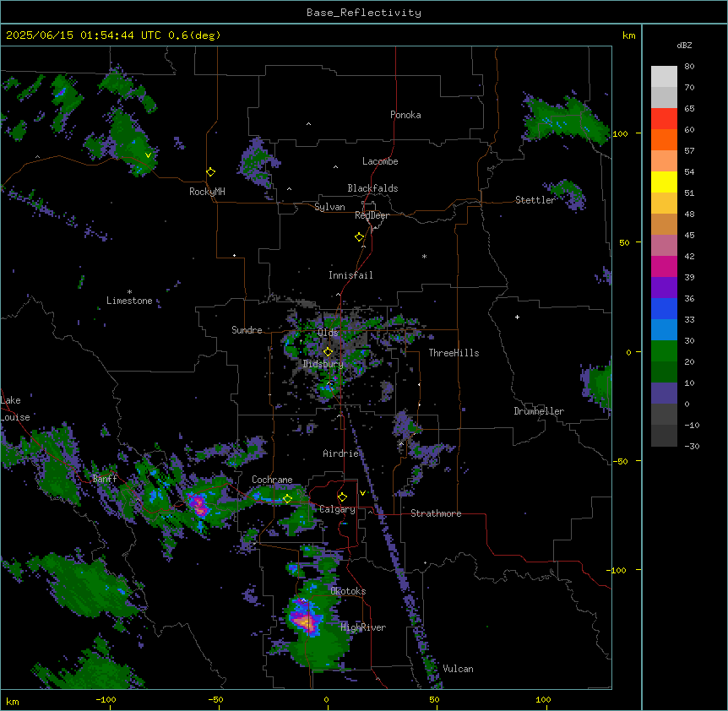Click the Strathmore city label

[x=436, y=513]
